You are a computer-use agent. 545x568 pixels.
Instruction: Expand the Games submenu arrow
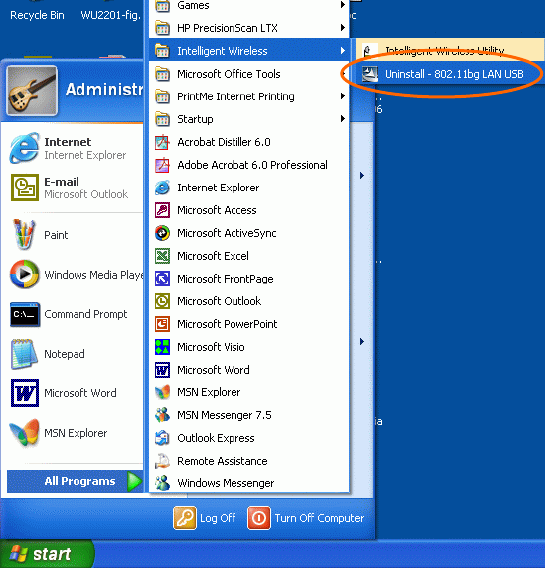pos(343,5)
